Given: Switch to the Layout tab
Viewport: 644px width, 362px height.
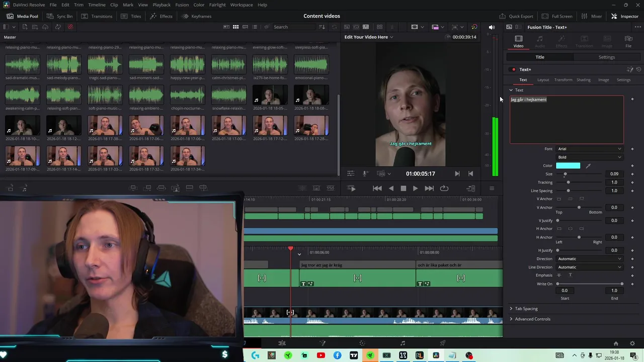Looking at the screenshot, I should (x=543, y=79).
